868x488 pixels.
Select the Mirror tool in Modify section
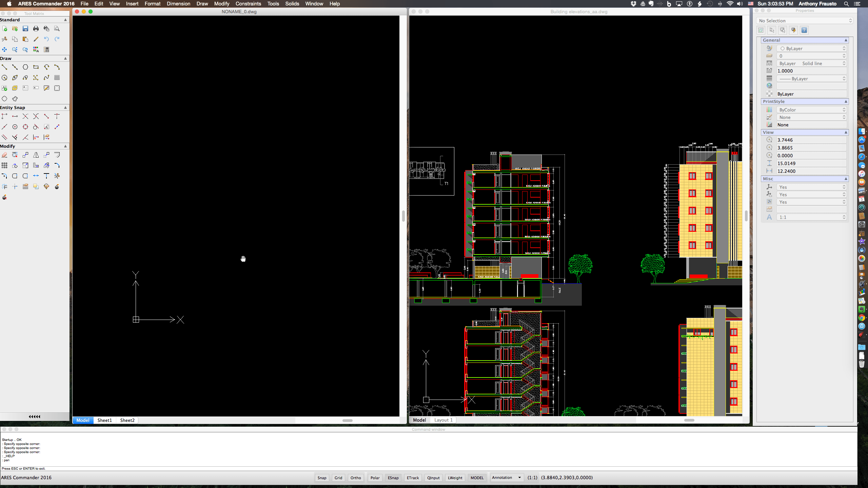point(36,155)
